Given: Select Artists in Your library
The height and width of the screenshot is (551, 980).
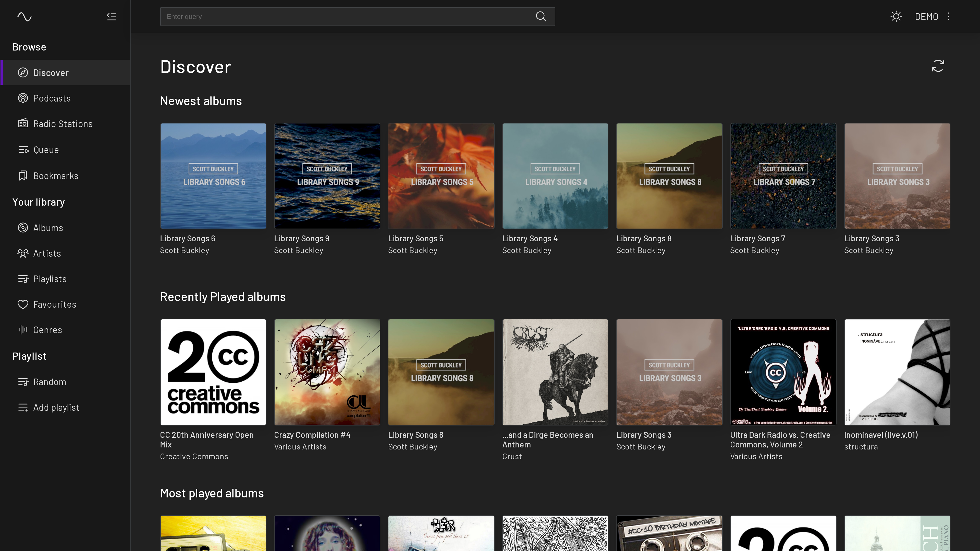Looking at the screenshot, I should [47, 254].
